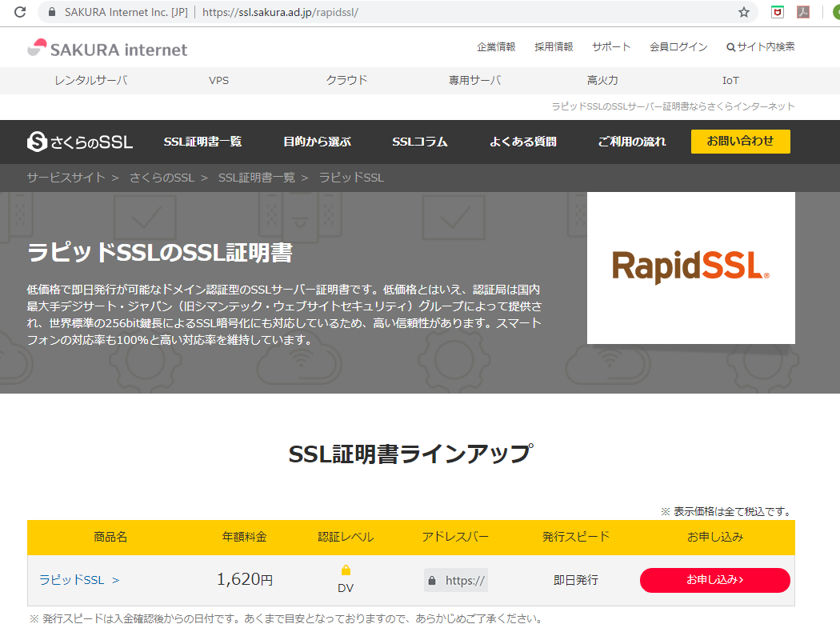Click the yellow DV padlock icon
Viewport: 840px width, 624px height.
tap(346, 570)
